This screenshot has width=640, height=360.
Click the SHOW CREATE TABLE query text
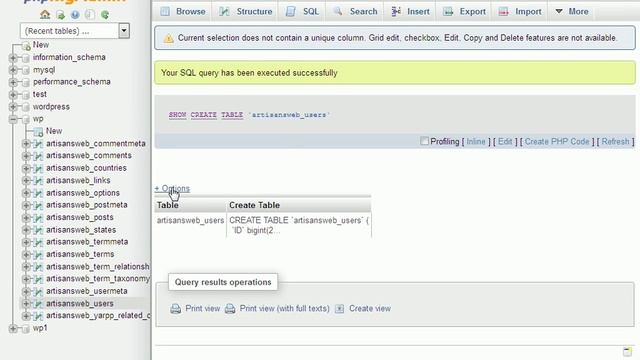point(249,115)
